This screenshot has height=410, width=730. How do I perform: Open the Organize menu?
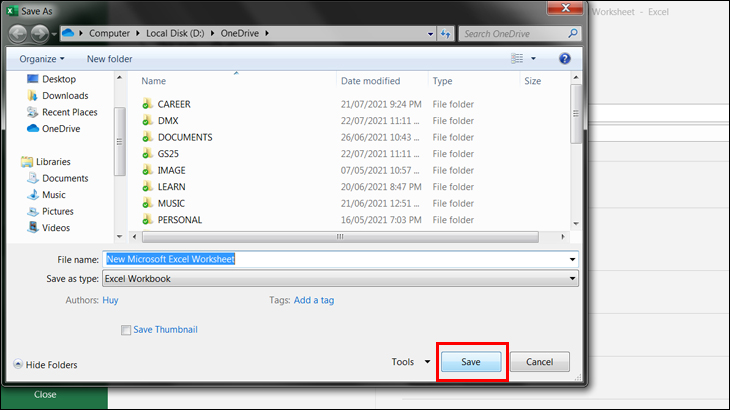point(42,59)
